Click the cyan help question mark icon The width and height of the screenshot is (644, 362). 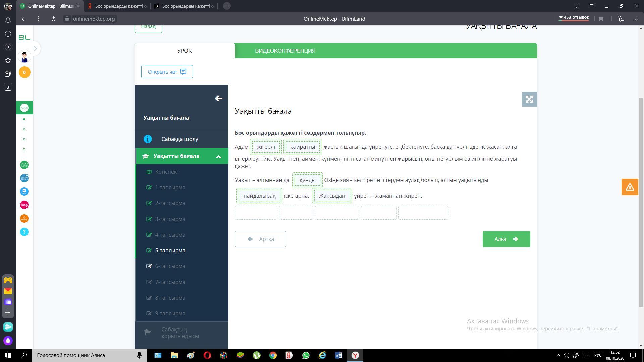(24, 232)
